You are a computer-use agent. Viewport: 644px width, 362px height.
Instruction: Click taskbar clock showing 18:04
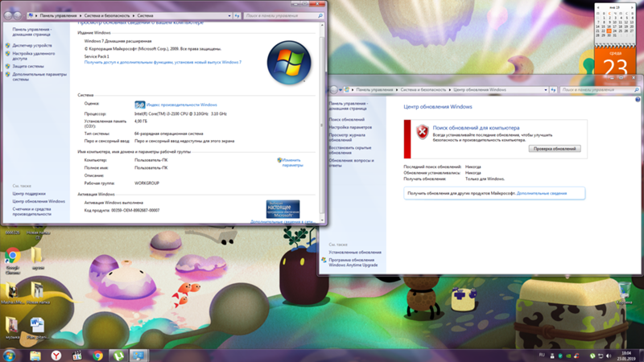(626, 356)
